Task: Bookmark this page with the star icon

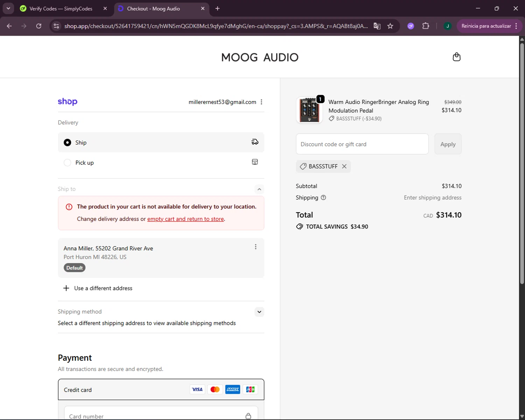Action: click(x=390, y=26)
